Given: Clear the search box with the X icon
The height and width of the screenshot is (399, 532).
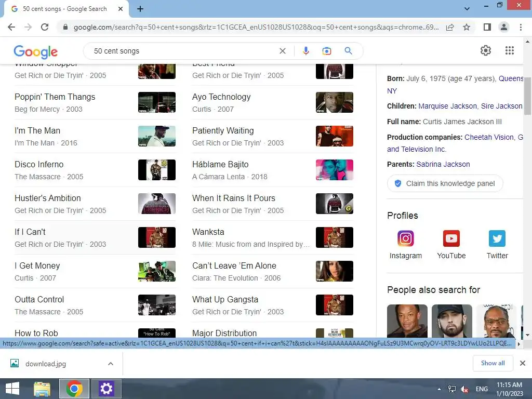Looking at the screenshot, I should [x=282, y=51].
